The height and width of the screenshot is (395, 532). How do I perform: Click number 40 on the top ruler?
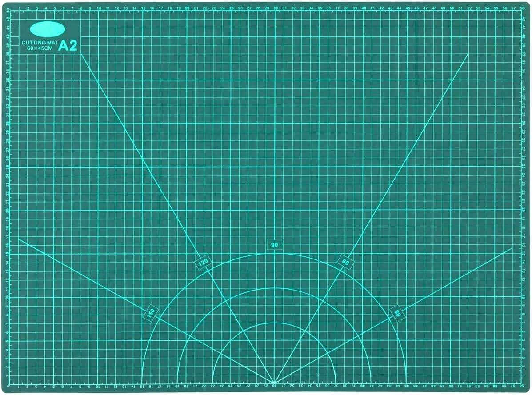coord(364,8)
